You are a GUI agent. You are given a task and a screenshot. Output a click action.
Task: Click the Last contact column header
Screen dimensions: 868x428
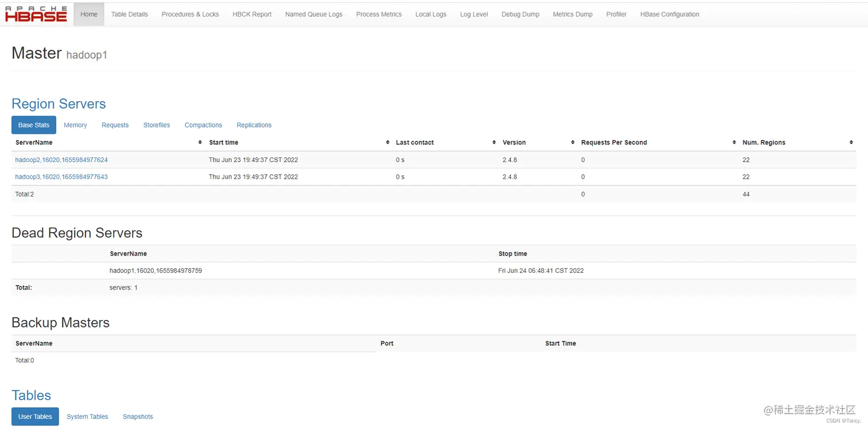click(414, 142)
